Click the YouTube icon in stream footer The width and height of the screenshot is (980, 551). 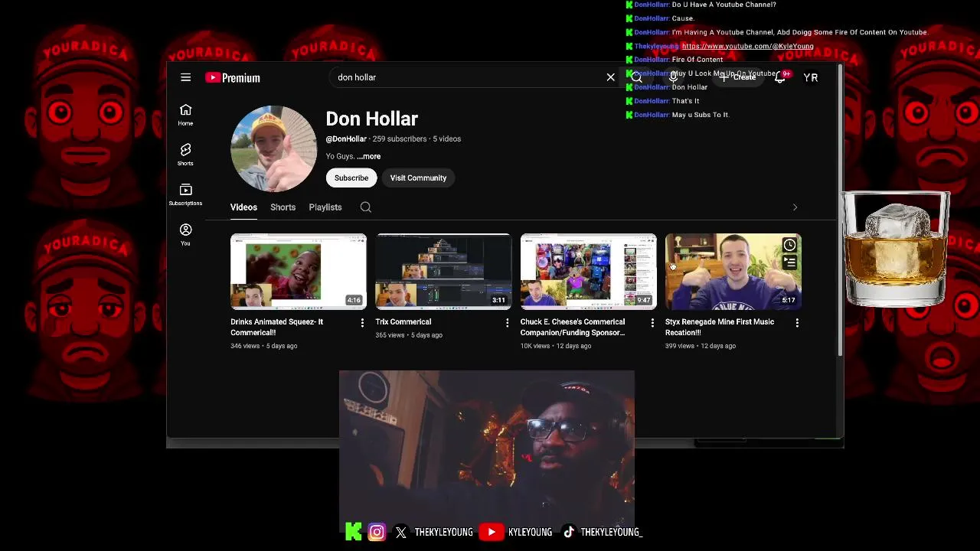492,532
